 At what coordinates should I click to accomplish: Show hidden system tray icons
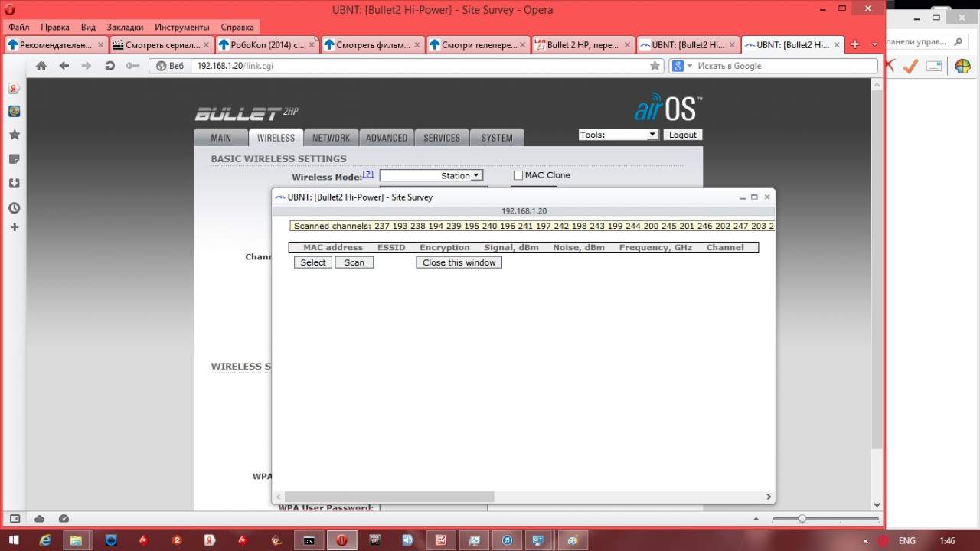click(x=865, y=541)
